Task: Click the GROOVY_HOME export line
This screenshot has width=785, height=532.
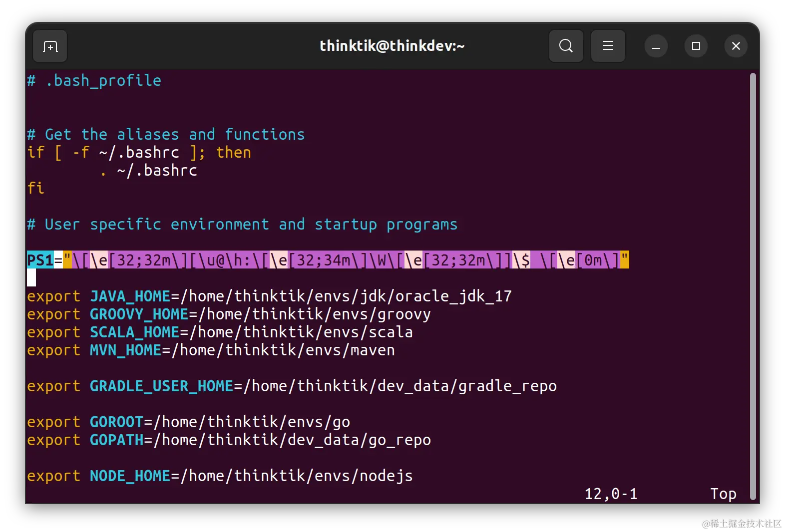Action: coord(229,314)
